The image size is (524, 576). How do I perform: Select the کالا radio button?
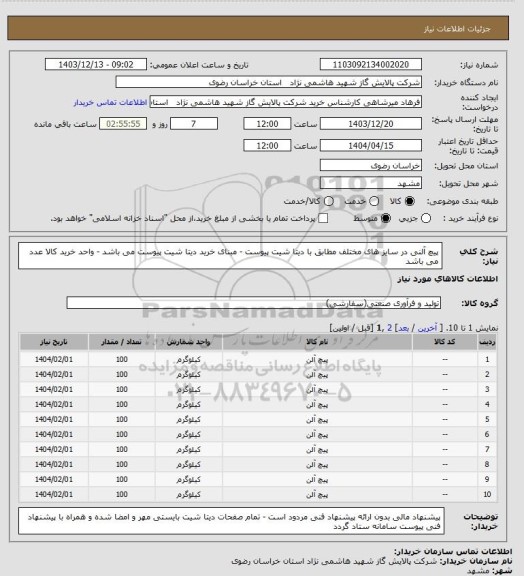pos(409,201)
